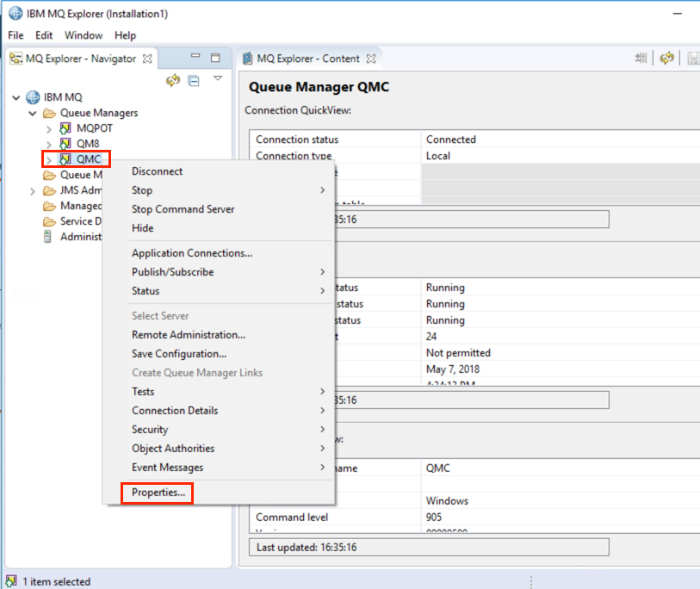700x589 pixels.
Task: Switch to MQ Explorer - Content tab
Action: 308,59
